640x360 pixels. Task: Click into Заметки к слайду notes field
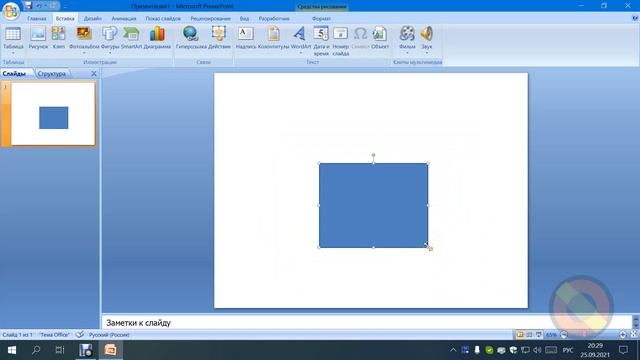pyautogui.click(x=367, y=322)
